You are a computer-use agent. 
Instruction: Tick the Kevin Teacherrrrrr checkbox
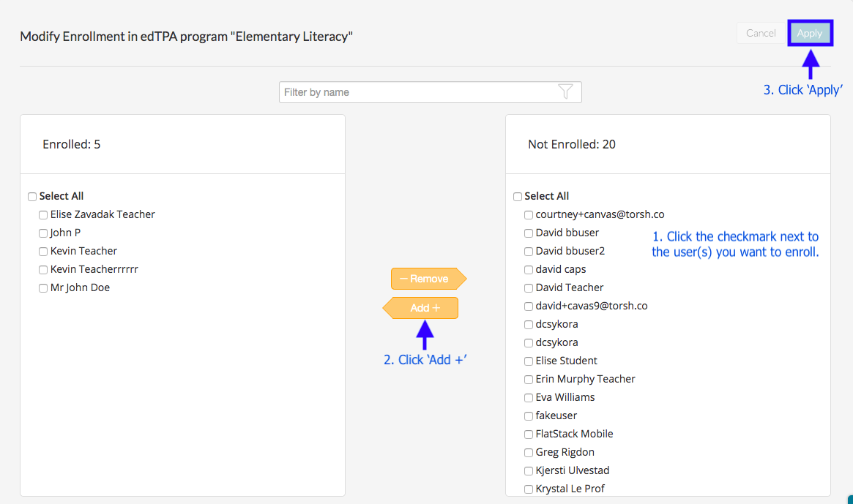click(43, 270)
